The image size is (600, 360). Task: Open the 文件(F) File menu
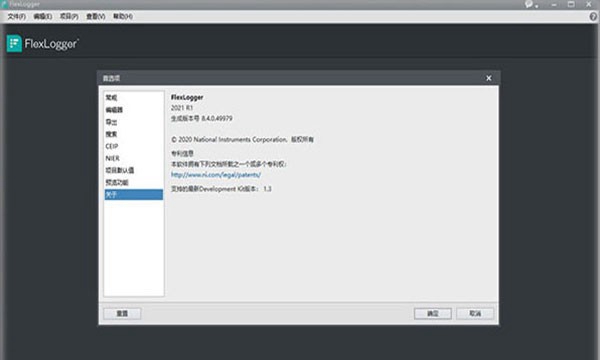[x=17, y=16]
